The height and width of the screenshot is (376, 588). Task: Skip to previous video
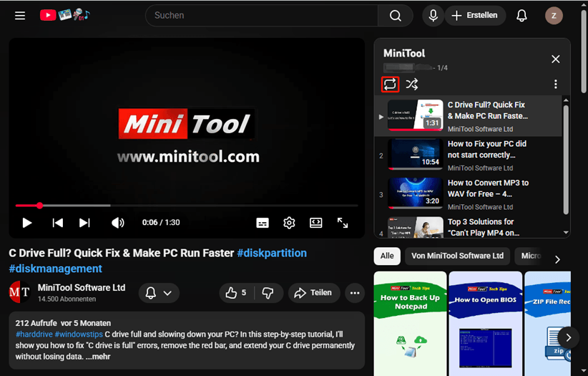[57, 223]
